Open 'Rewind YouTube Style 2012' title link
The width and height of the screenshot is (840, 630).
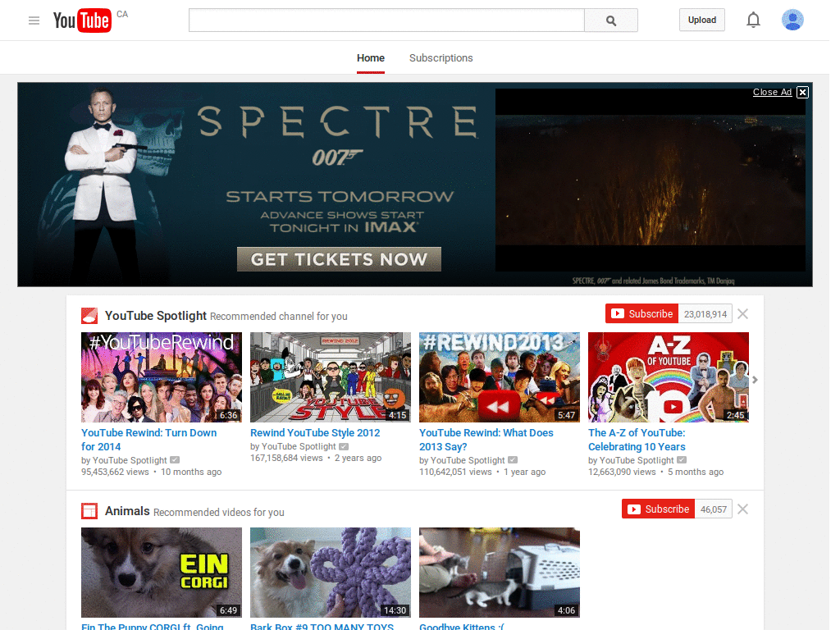(x=315, y=433)
